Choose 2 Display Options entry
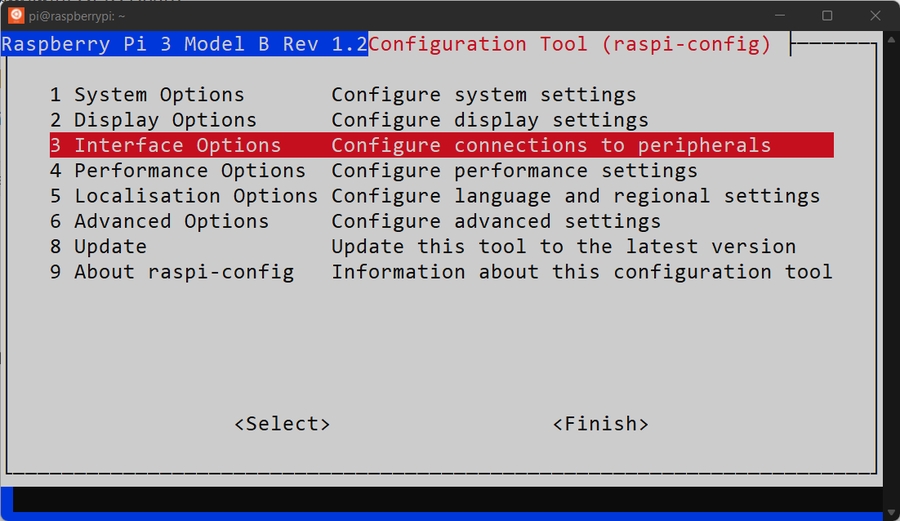 coord(153,120)
